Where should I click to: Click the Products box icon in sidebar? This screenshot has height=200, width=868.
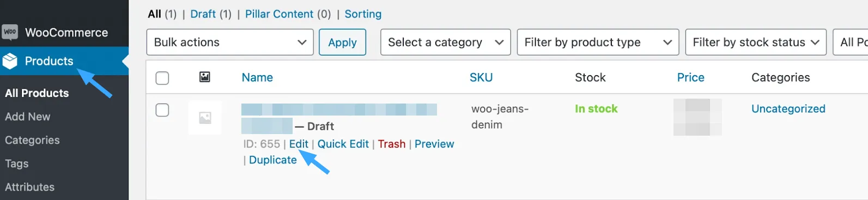click(x=10, y=61)
